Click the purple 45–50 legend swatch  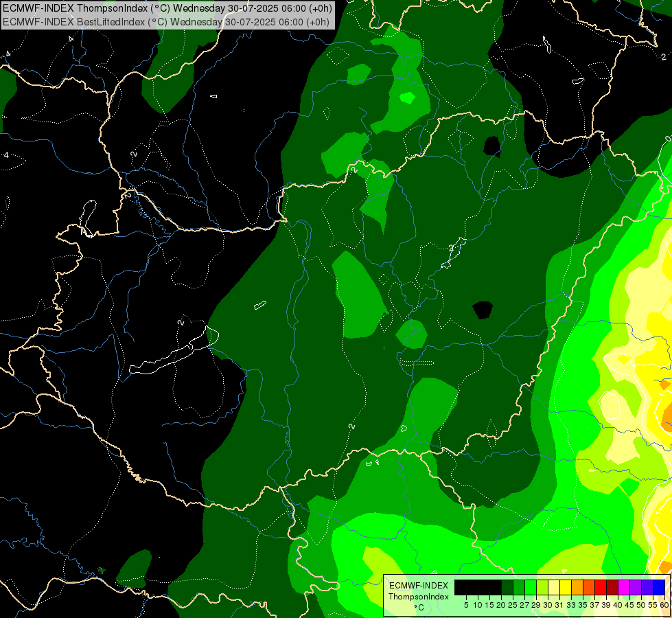pyautogui.click(x=636, y=587)
